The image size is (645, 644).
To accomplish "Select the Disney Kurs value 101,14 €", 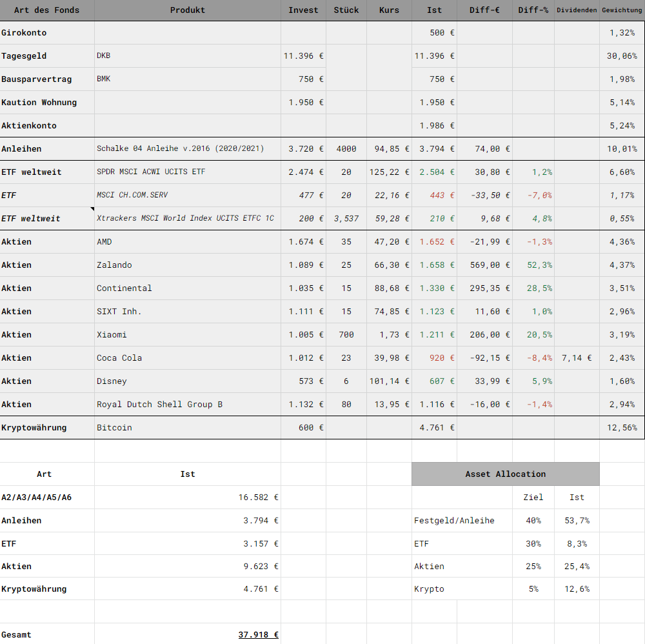I will tap(389, 381).
